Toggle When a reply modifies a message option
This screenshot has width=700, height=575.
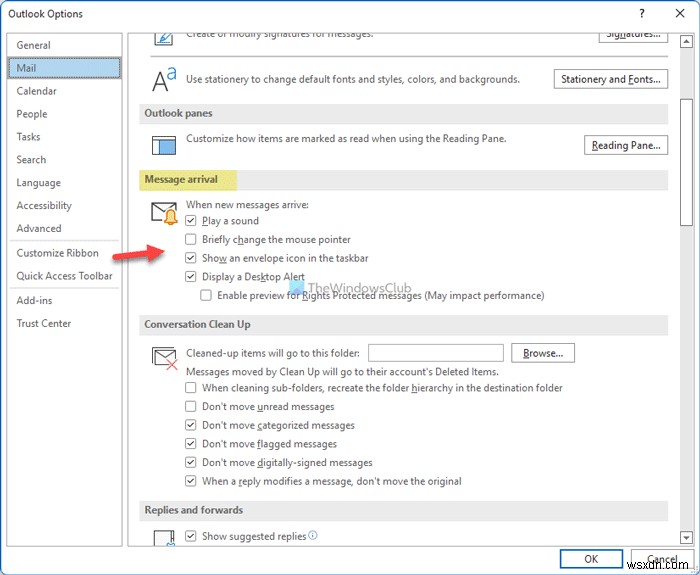point(191,481)
